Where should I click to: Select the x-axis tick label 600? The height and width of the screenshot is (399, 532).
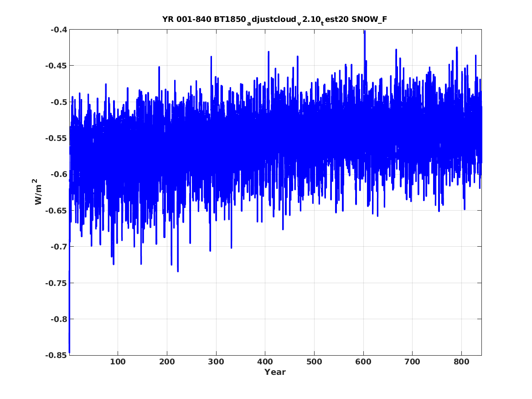[x=363, y=362]
